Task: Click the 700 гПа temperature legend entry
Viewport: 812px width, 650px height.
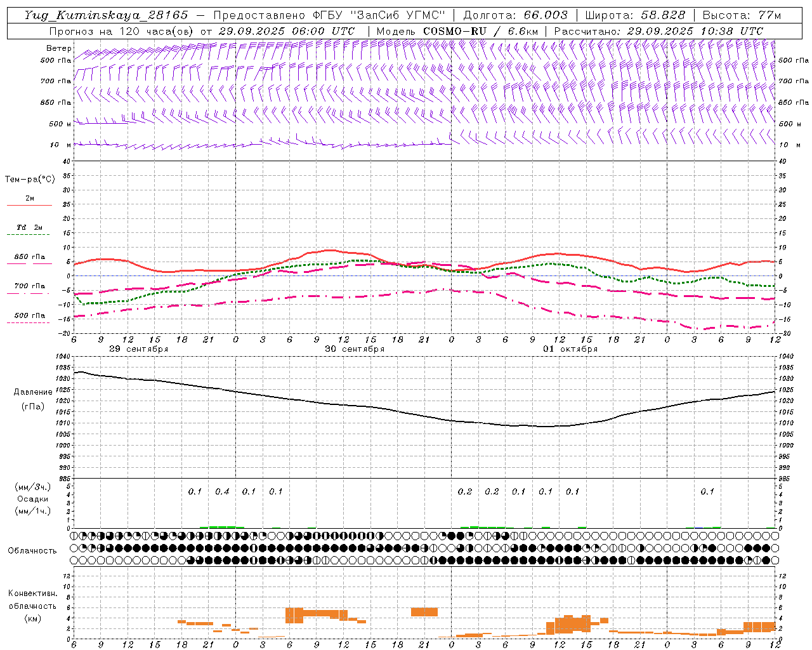Action: pos(29,286)
